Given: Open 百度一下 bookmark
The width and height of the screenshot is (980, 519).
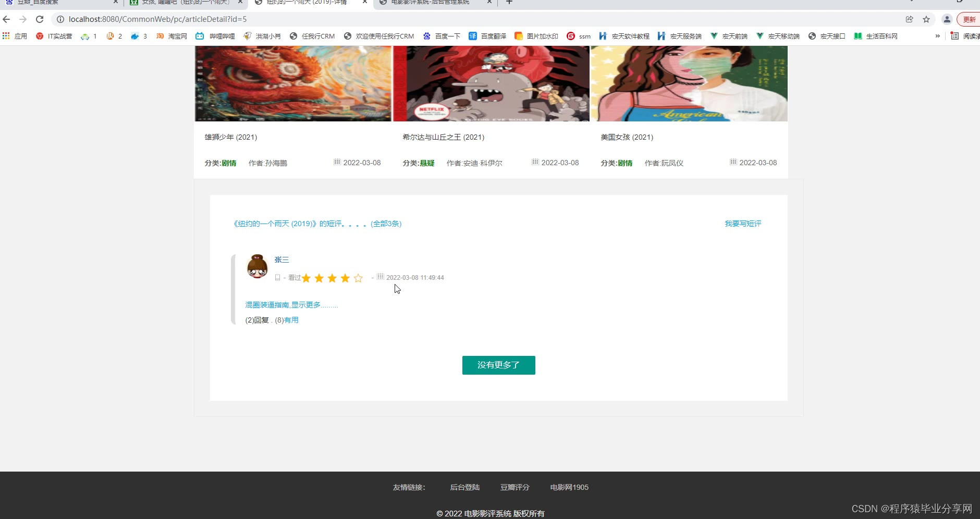Looking at the screenshot, I should click(x=442, y=36).
